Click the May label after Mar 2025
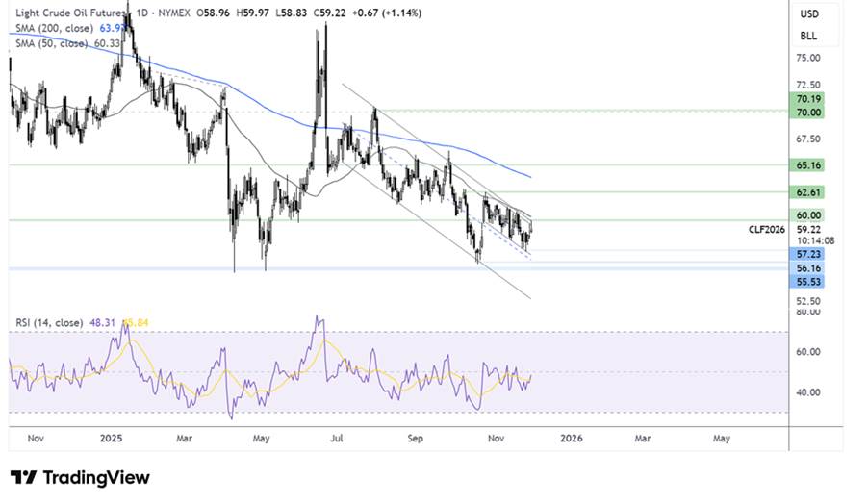Screen dimensions: 868x504 pyautogui.click(x=262, y=439)
